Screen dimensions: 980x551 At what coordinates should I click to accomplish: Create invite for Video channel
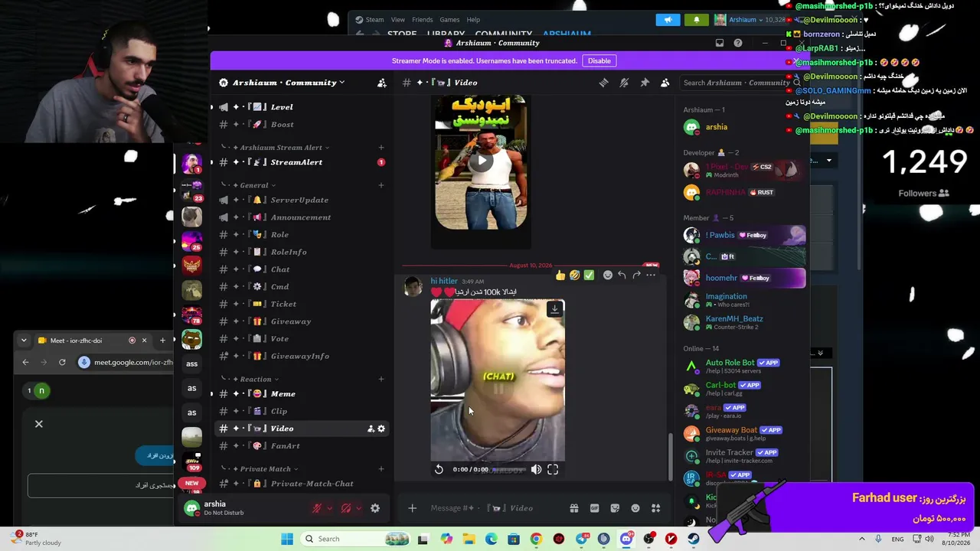[x=371, y=429]
